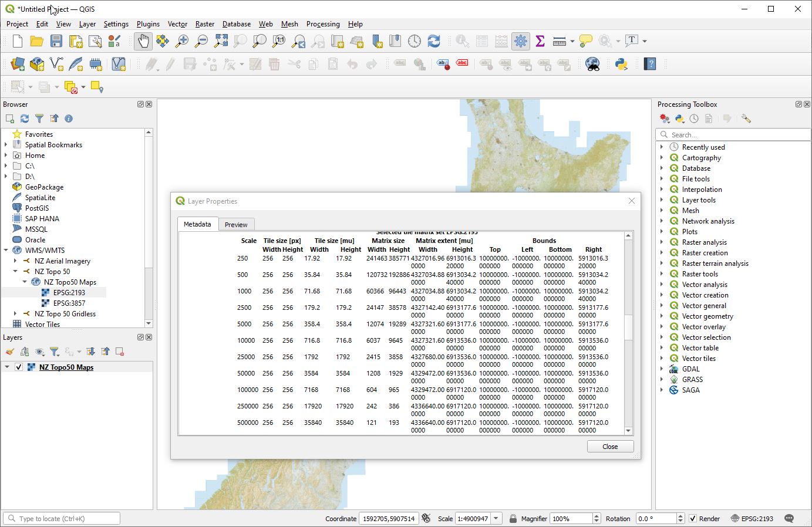Toggle the scale lock icon
812x527 pixels.
click(513, 519)
